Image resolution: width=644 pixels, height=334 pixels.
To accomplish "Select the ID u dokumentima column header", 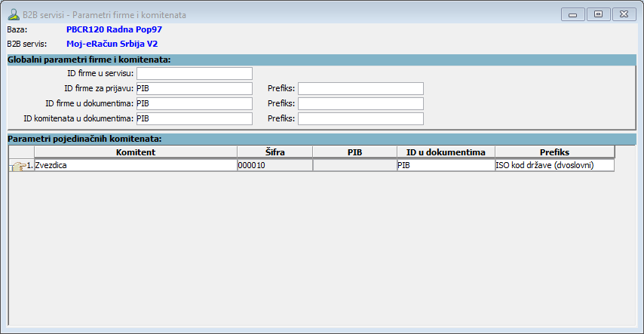I will click(x=446, y=152).
